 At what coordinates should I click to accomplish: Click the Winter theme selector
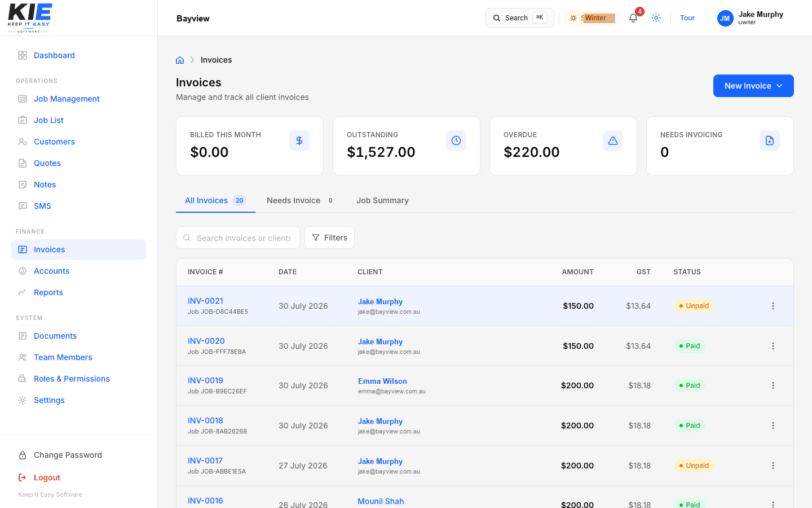(589, 18)
